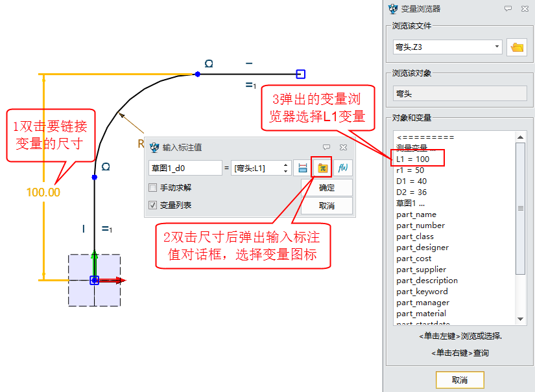Click the spinner arrows on the [弯头:L1] field
The width and height of the screenshot is (535, 392).
(286, 168)
